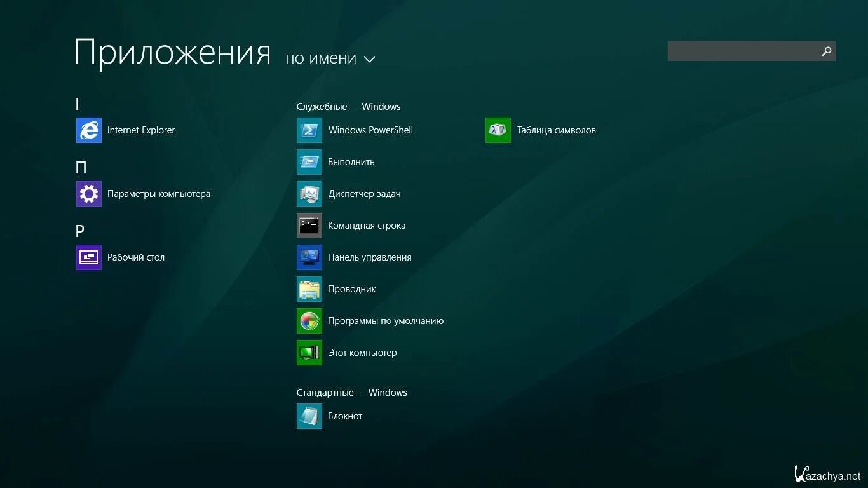
Task: Click the 'Панель управления' label
Action: (x=370, y=257)
